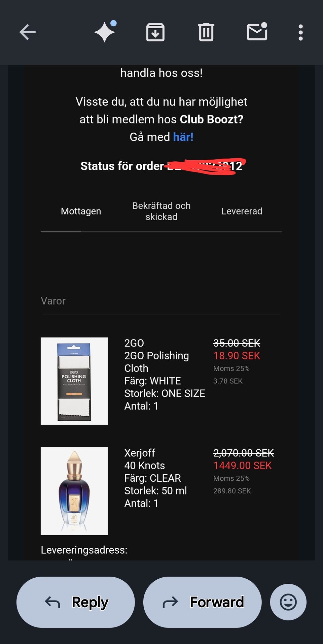Open the Gemini summarize sparkle icon
This screenshot has width=323, height=644.
(105, 32)
